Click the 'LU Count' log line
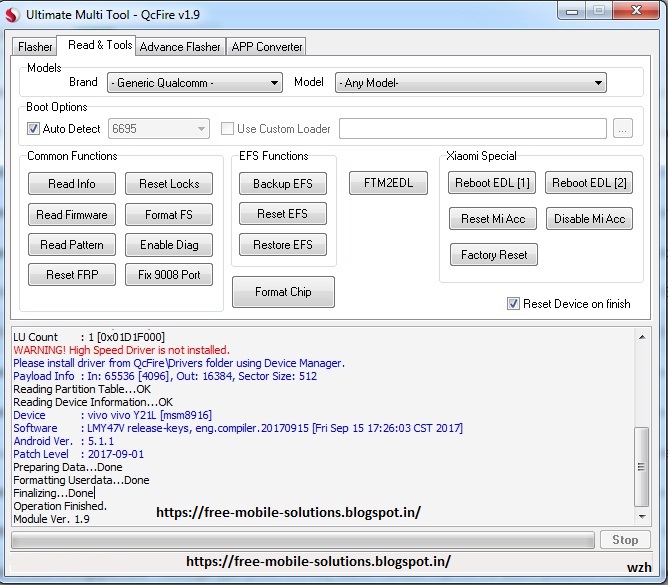668x585 pixels. (x=89, y=337)
